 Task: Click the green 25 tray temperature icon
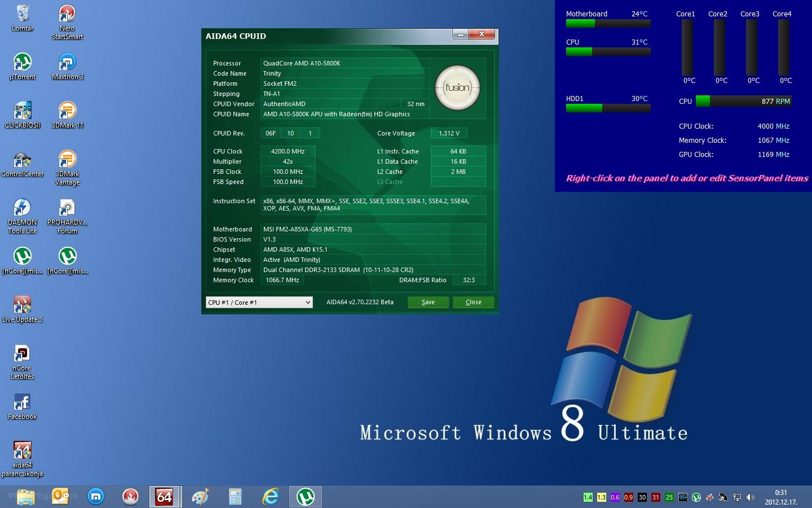click(x=669, y=497)
